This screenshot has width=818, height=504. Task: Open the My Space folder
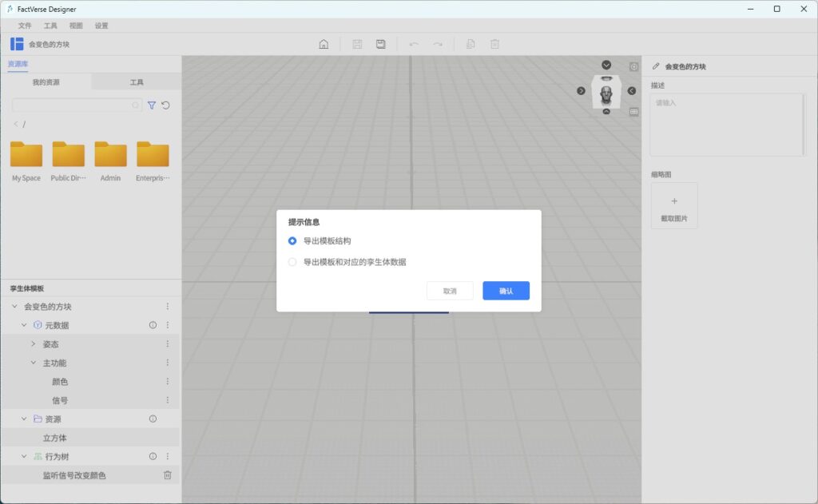26,155
